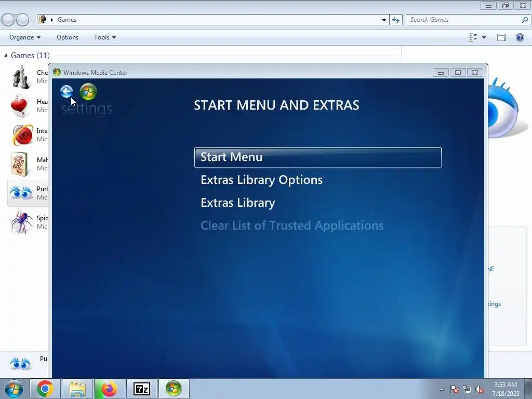Click the Windows Media Center title icon
532x399 pixels.
tap(57, 72)
